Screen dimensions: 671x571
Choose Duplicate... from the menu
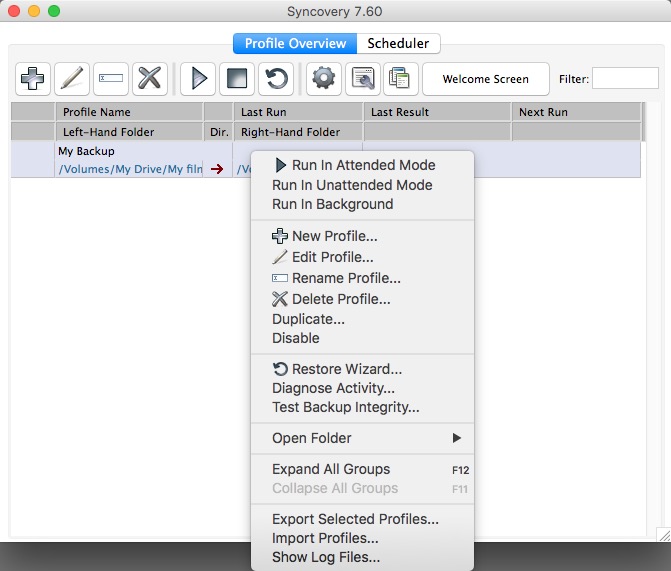tap(362, 319)
